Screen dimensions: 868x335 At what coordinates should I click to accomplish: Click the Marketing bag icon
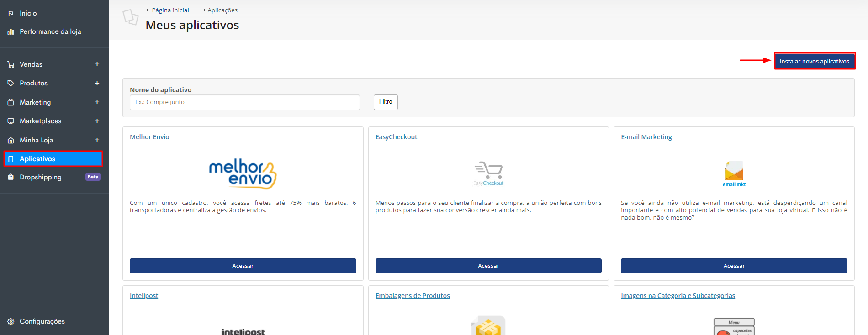11,102
